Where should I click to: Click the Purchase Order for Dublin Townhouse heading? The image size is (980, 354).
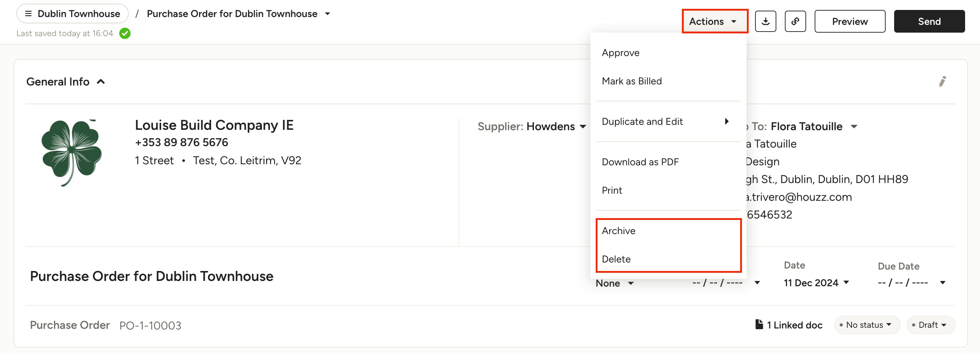pos(152,276)
